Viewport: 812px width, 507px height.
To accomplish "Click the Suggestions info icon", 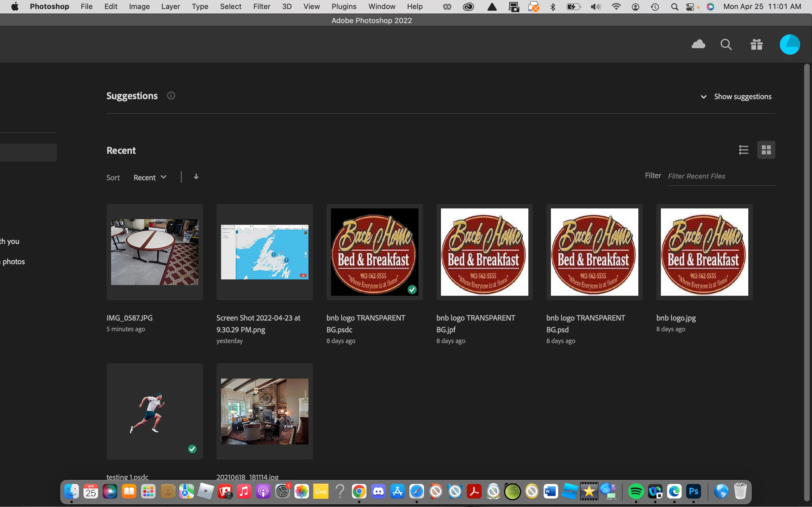I will [x=171, y=96].
